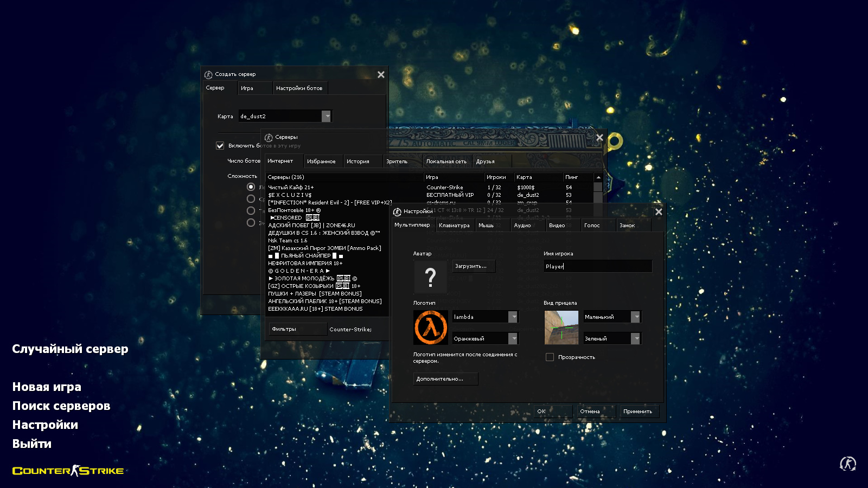868x488 pixels.
Task: Open the Клавиатура settings tab
Action: (455, 225)
